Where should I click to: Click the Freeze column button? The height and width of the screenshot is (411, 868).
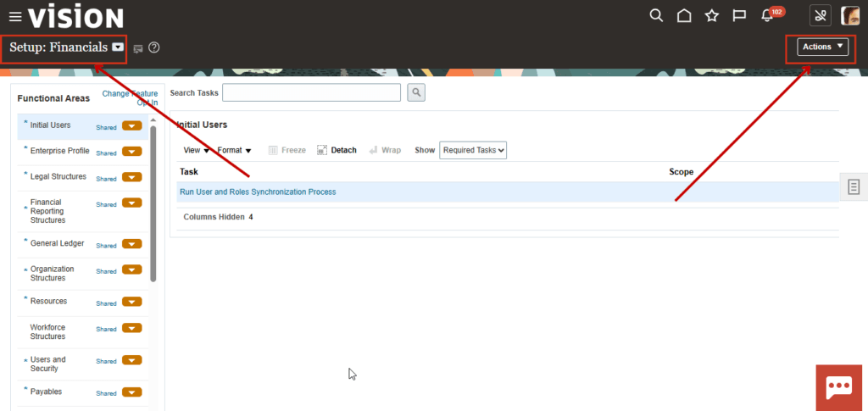[287, 150]
